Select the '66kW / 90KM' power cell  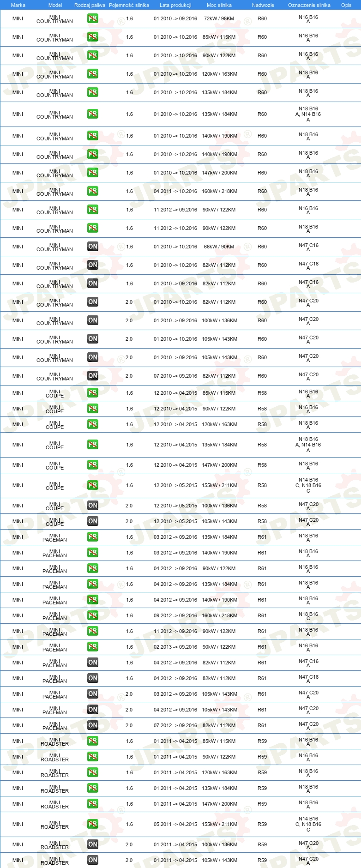coord(219,247)
